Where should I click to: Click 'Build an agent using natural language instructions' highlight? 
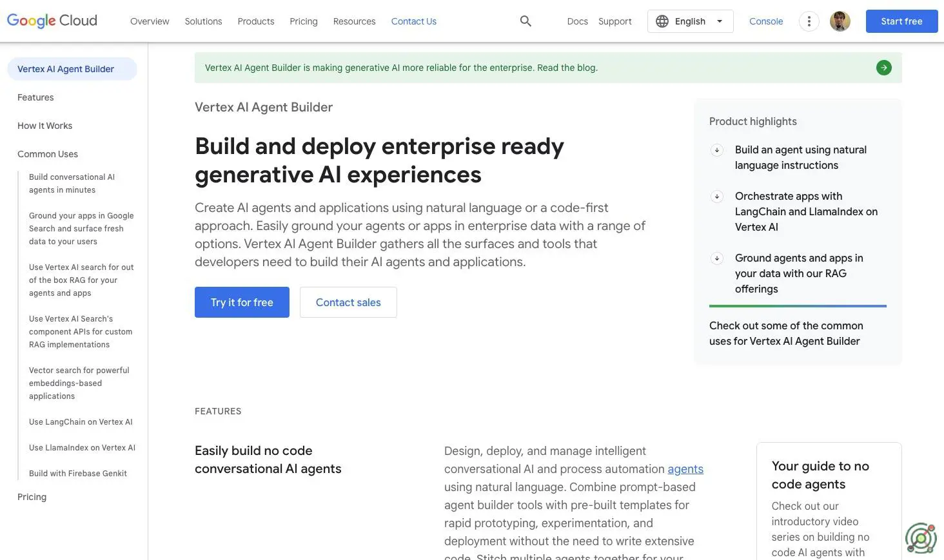point(801,158)
